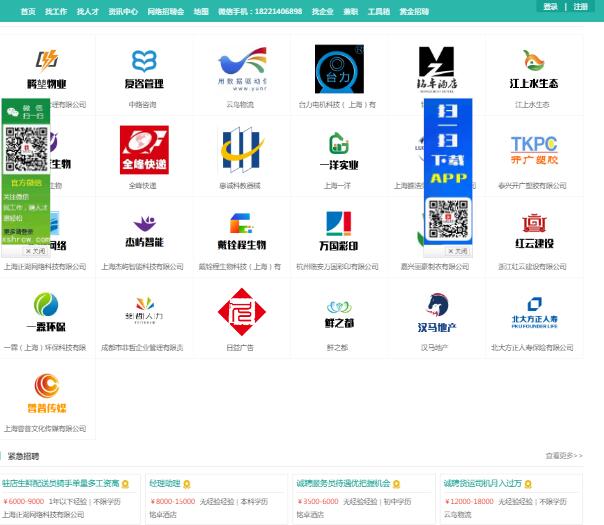Click the 台力 black and blue logo

click(x=339, y=69)
